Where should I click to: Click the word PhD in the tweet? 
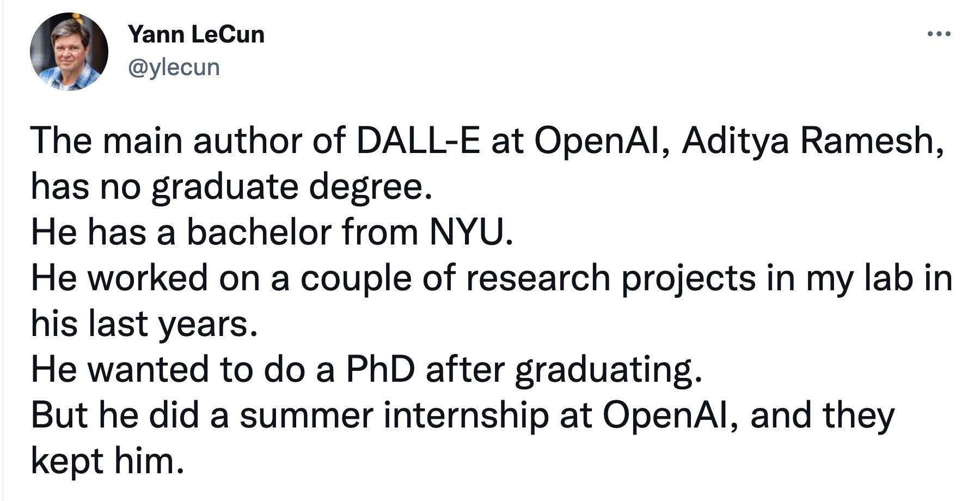point(380,369)
